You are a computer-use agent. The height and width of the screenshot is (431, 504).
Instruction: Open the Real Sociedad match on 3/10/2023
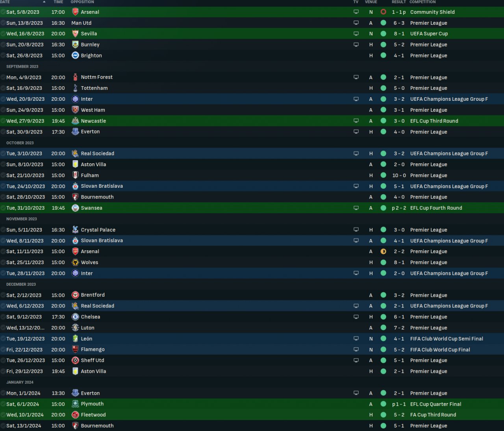[252, 154]
